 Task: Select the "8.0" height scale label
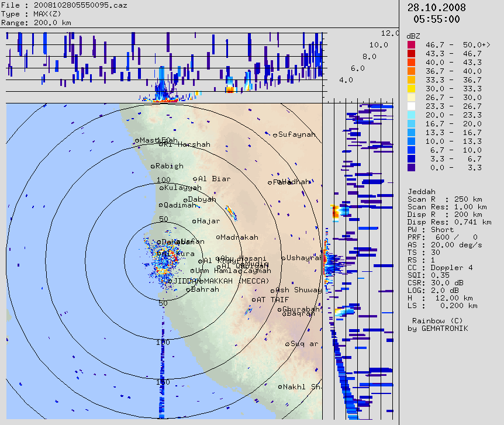click(369, 57)
